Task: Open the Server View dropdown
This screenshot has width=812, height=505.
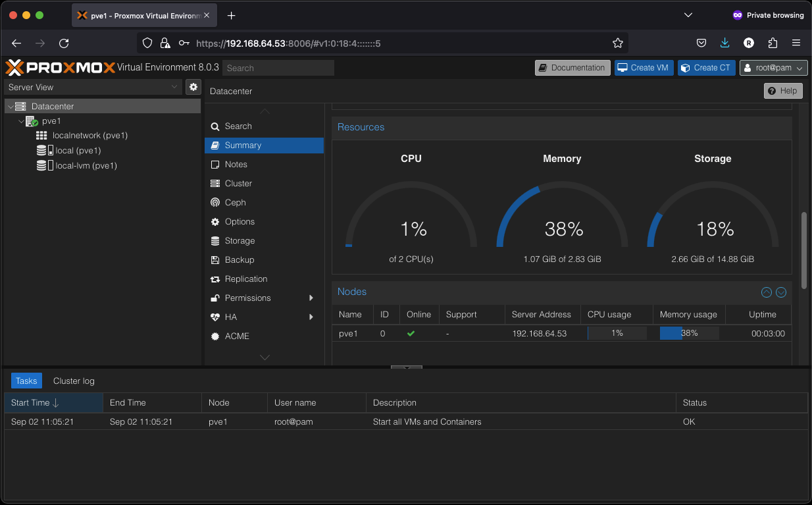Action: coord(93,87)
